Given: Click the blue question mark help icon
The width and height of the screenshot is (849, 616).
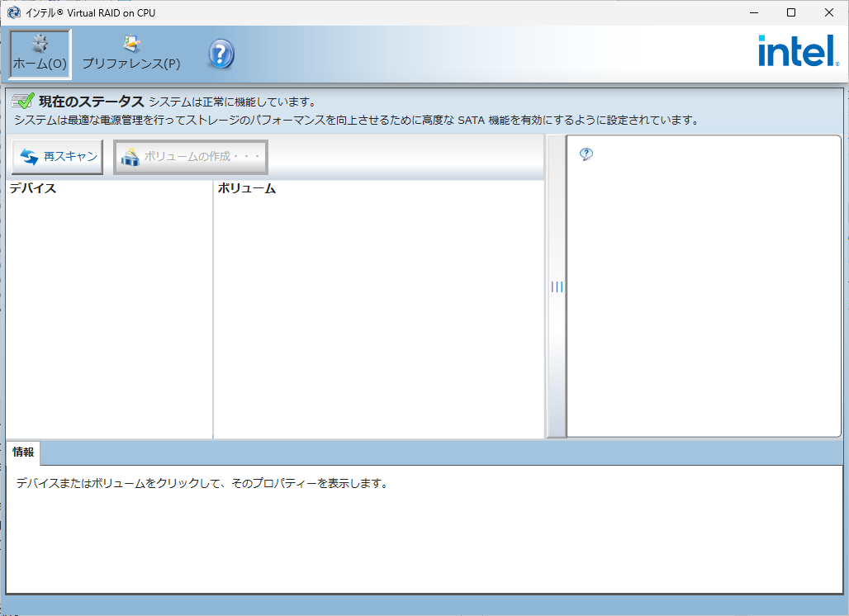Looking at the screenshot, I should (x=221, y=54).
